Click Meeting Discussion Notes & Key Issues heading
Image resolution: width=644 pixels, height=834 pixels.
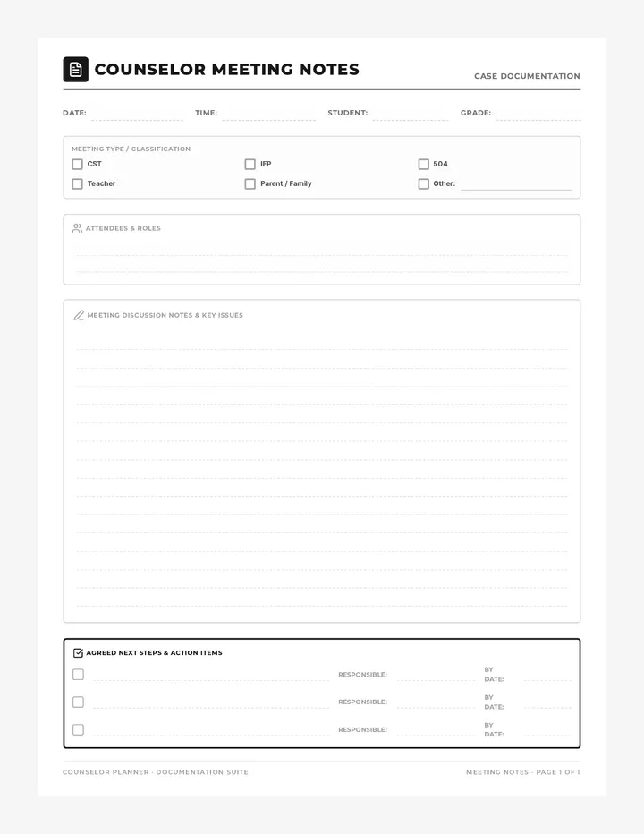tap(165, 315)
